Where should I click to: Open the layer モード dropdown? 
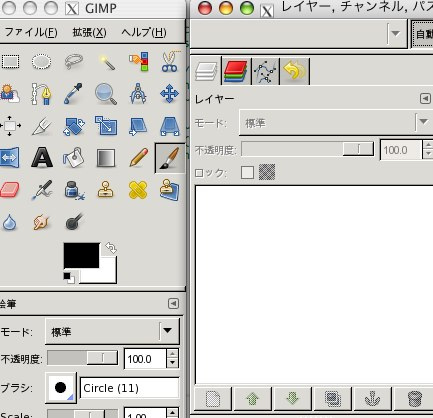[x=336, y=123]
